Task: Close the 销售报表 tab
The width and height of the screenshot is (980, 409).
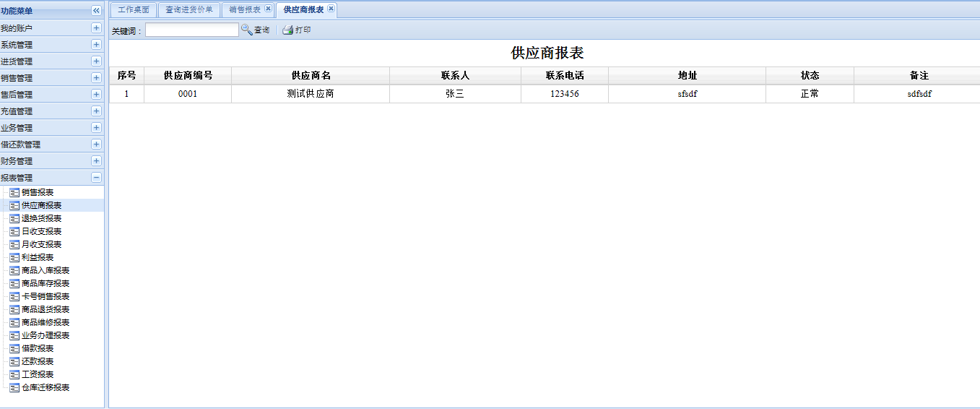Action: pyautogui.click(x=268, y=9)
